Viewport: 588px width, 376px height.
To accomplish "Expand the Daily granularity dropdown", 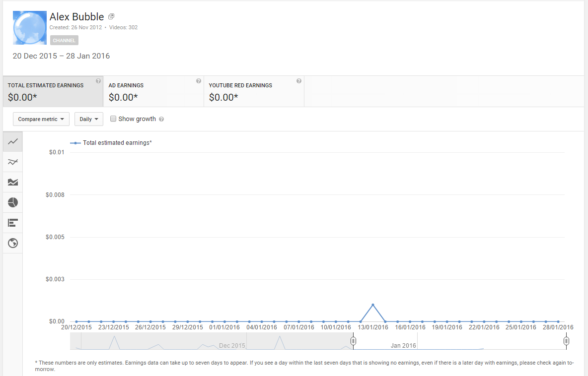I will 89,119.
